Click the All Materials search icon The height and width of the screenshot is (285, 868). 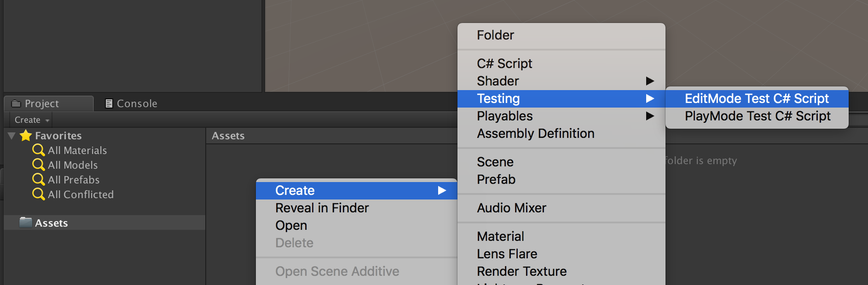[38, 150]
